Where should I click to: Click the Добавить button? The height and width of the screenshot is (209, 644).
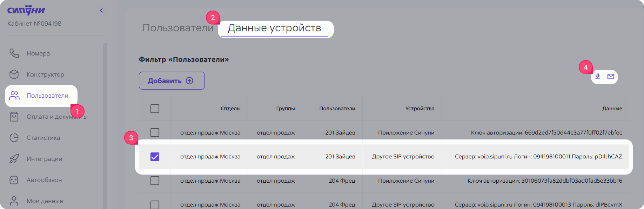pos(172,81)
